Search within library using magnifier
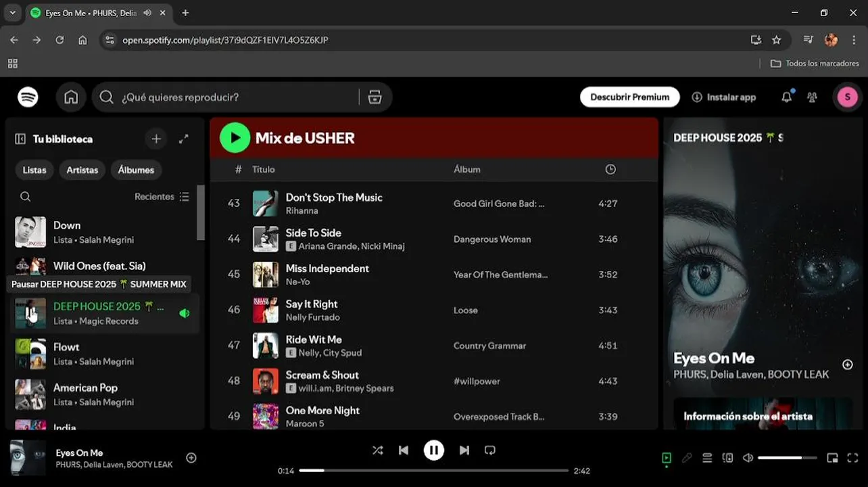This screenshot has width=868, height=487. click(x=25, y=197)
